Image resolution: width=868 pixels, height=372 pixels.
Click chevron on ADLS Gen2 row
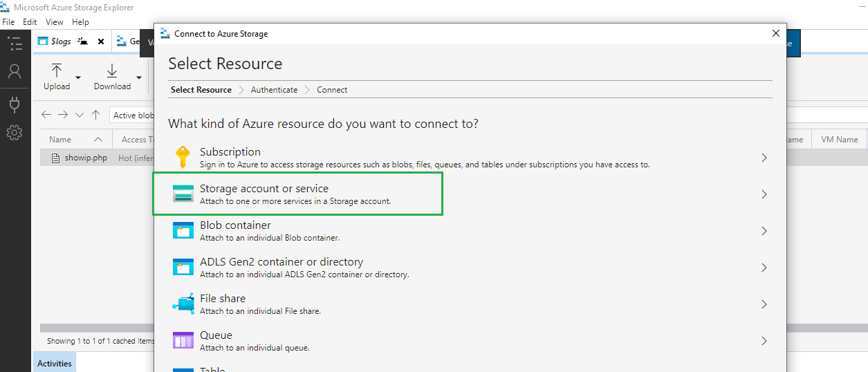click(764, 268)
